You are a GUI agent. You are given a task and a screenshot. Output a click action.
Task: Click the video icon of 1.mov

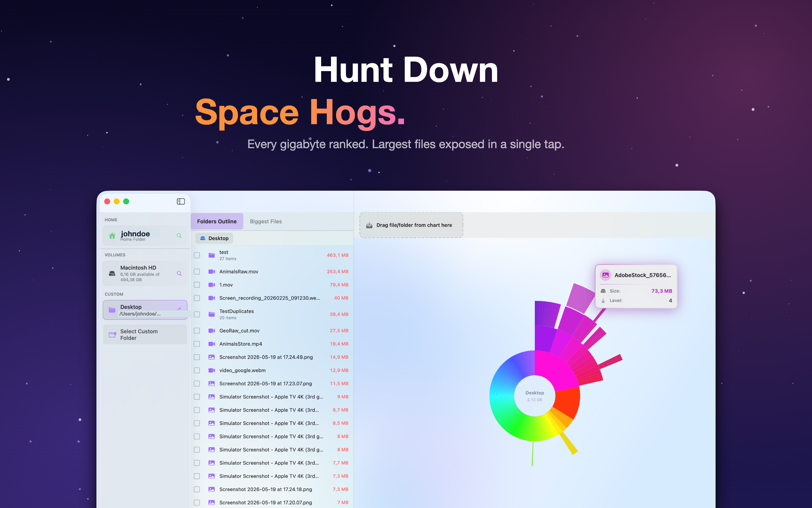(211, 284)
